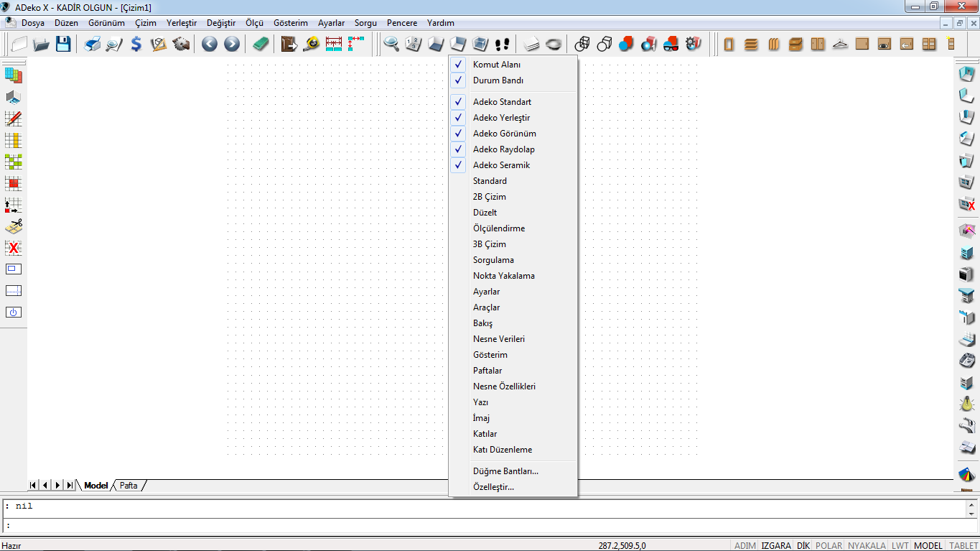Open print preview magnifier-on-page icon

tap(114, 45)
